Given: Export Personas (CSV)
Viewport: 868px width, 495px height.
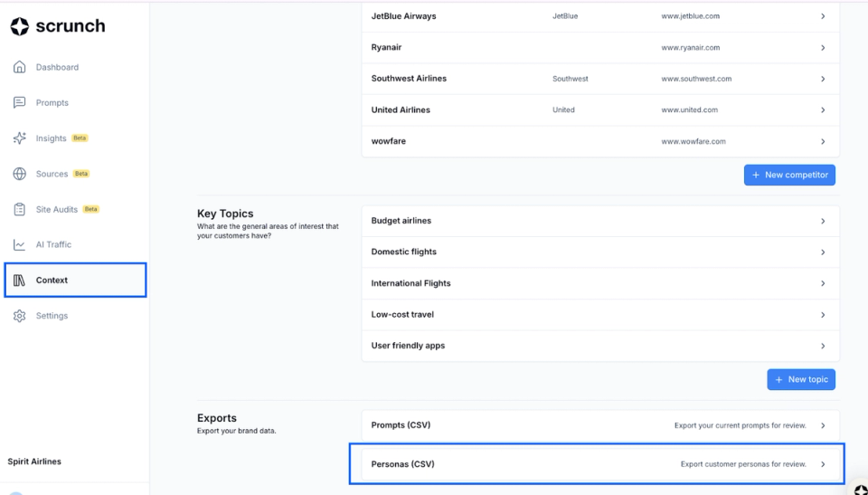Looking at the screenshot, I should (600, 464).
